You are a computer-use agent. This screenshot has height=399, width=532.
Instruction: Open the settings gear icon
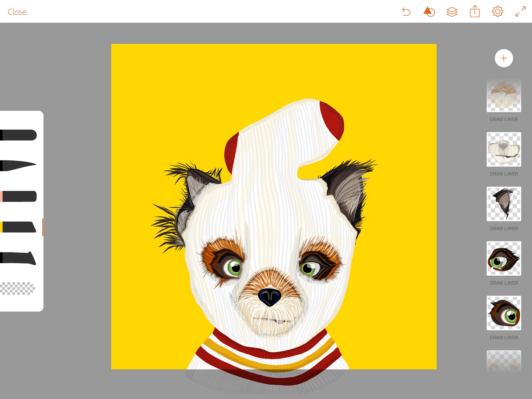pyautogui.click(x=498, y=12)
